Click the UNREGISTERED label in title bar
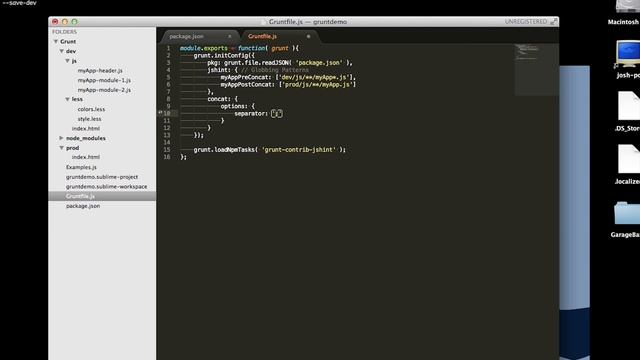This screenshot has width=640, height=360. pos(526,22)
